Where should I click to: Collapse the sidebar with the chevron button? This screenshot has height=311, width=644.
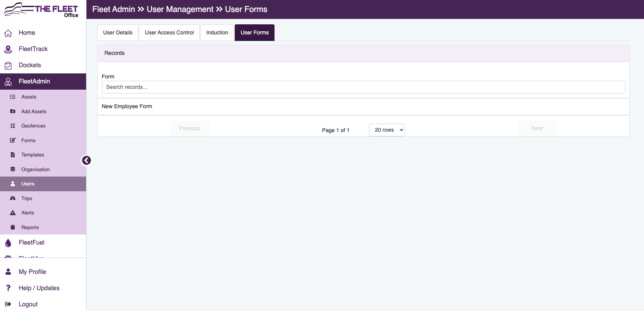point(86,160)
